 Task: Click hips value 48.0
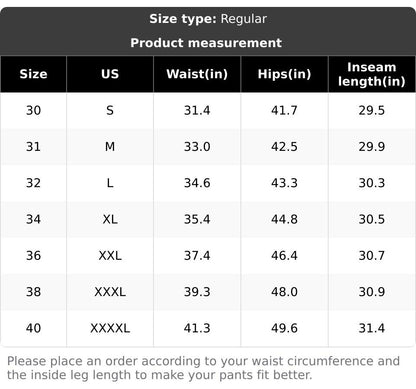(284, 292)
